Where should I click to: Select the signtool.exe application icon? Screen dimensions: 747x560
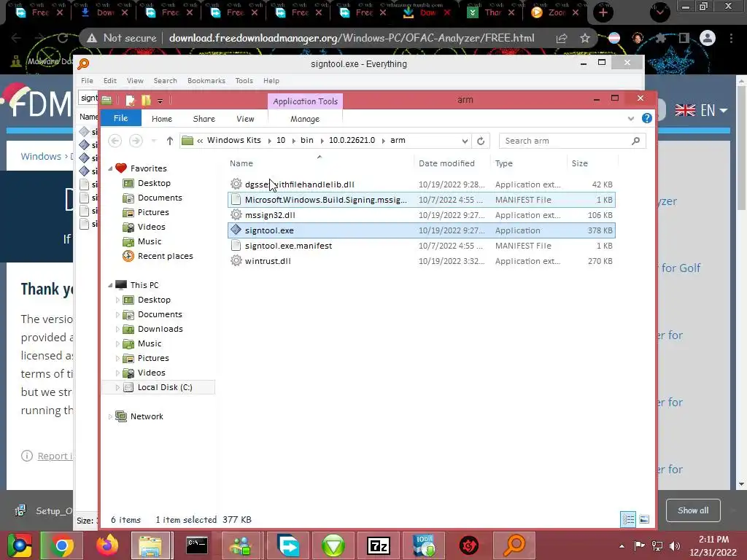tap(236, 230)
